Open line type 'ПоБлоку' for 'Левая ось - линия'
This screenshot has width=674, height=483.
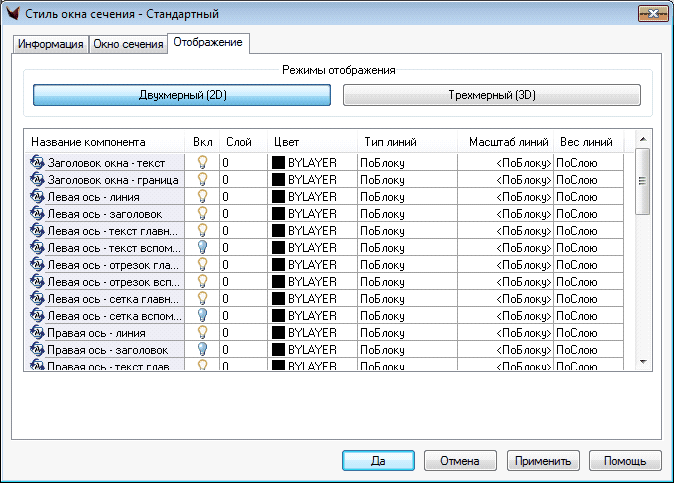(406, 196)
